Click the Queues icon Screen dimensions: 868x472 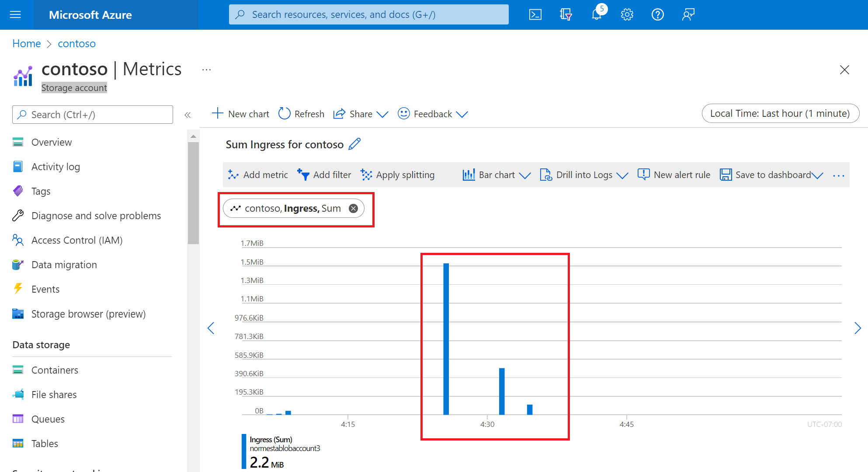[x=18, y=419]
